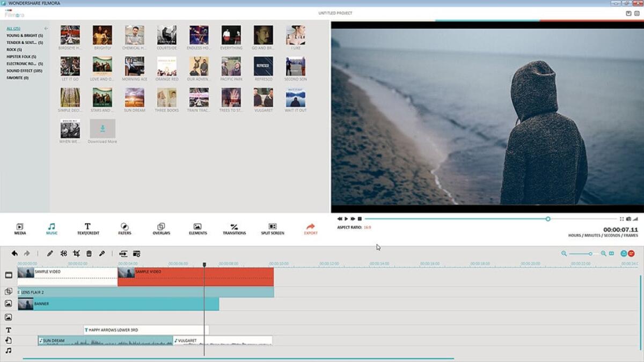Screen dimensions: 644x362
Task: Undo the last edit in the timeline toolbar
Action: point(15,253)
